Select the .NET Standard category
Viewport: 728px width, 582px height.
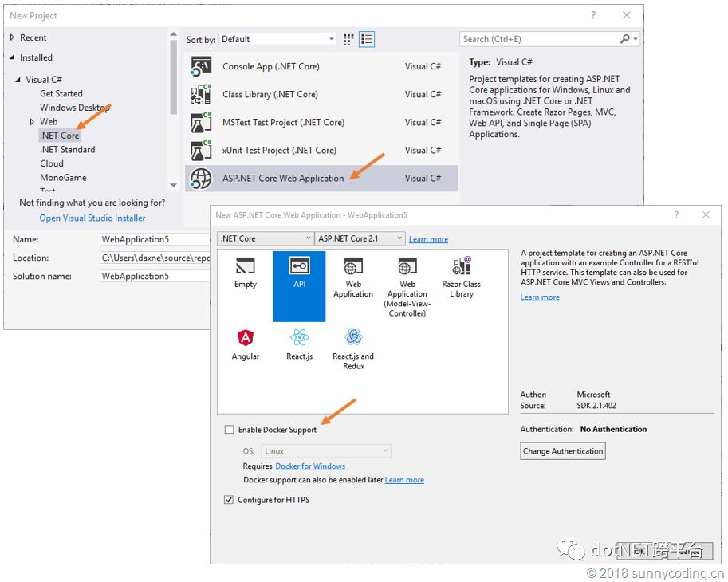pos(67,149)
